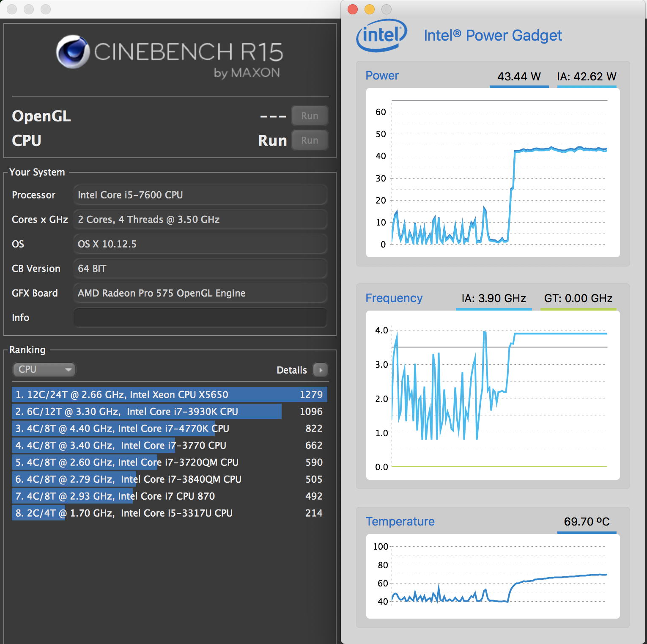Click score 1279 in ranking list

311,394
